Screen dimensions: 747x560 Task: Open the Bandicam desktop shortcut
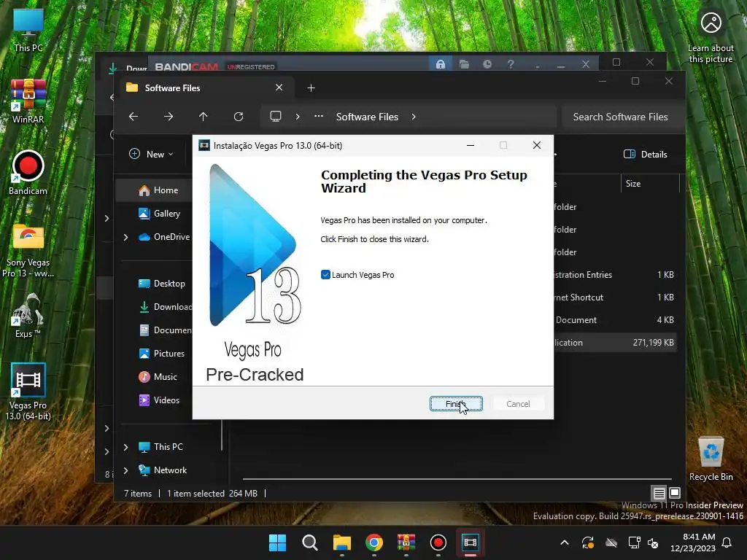click(28, 173)
